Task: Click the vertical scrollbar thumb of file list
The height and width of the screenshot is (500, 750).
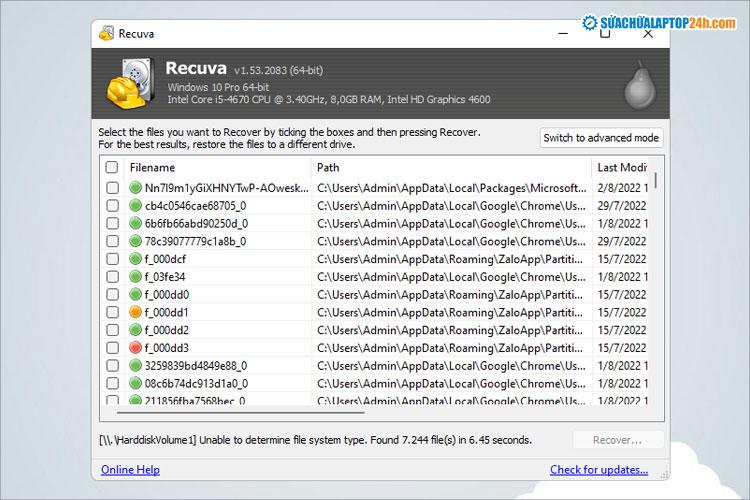Action: pyautogui.click(x=656, y=180)
